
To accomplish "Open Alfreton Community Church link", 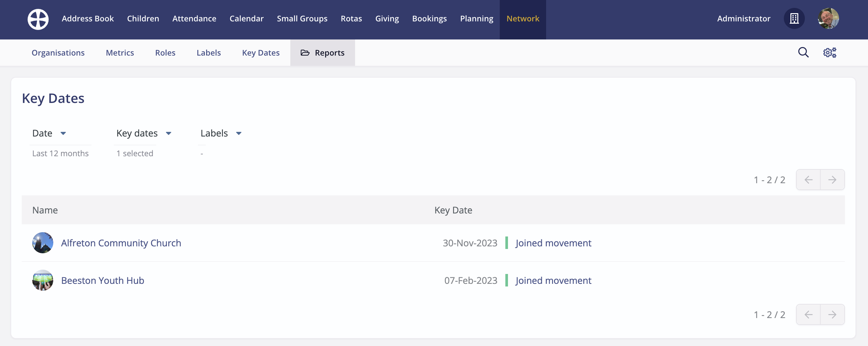I will point(121,243).
